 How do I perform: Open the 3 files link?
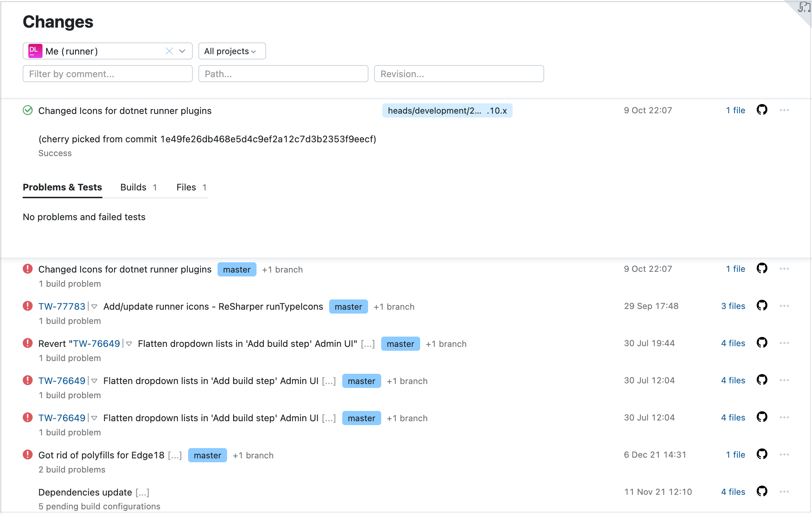click(733, 306)
